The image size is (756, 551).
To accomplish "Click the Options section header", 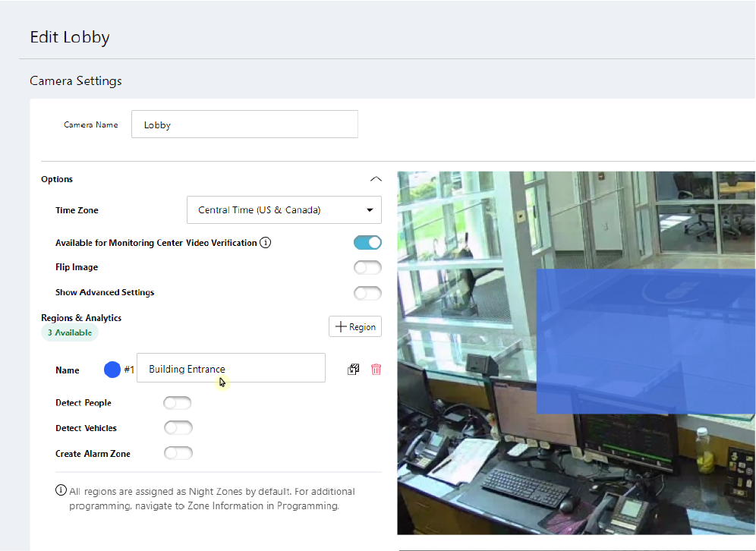I will point(57,180).
